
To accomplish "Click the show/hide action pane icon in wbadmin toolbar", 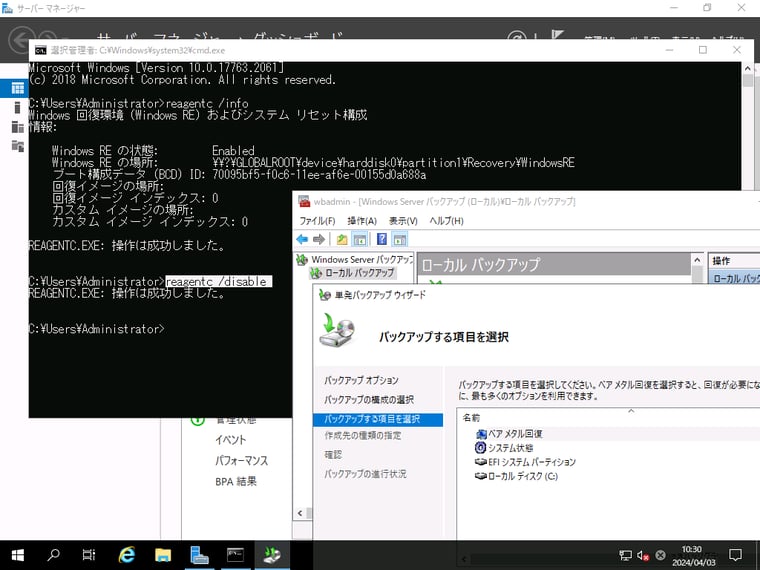I will 399,239.
